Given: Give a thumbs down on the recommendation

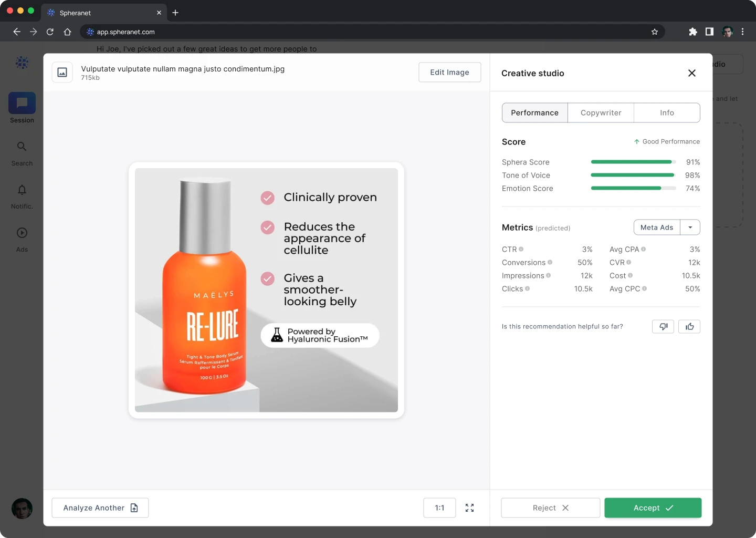Looking at the screenshot, I should 663,326.
